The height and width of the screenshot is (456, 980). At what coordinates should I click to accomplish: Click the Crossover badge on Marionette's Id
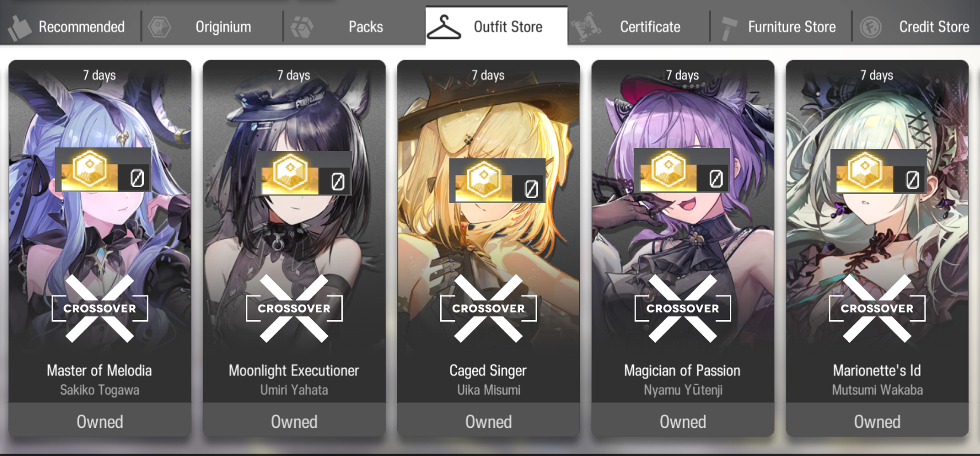(x=877, y=309)
